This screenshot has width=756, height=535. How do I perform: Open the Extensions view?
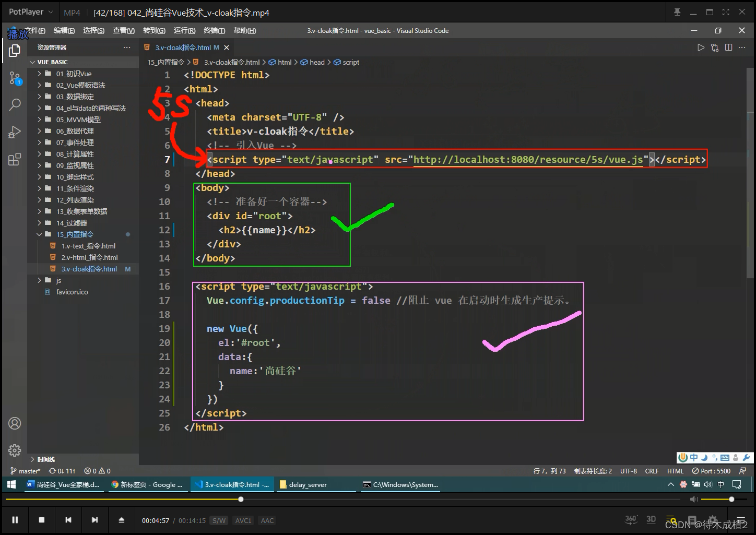[x=15, y=159]
